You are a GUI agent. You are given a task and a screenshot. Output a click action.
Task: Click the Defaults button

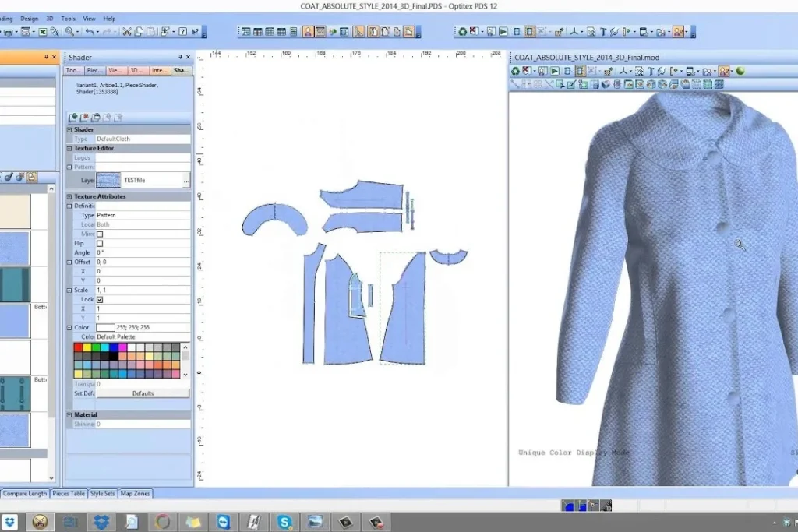143,393
